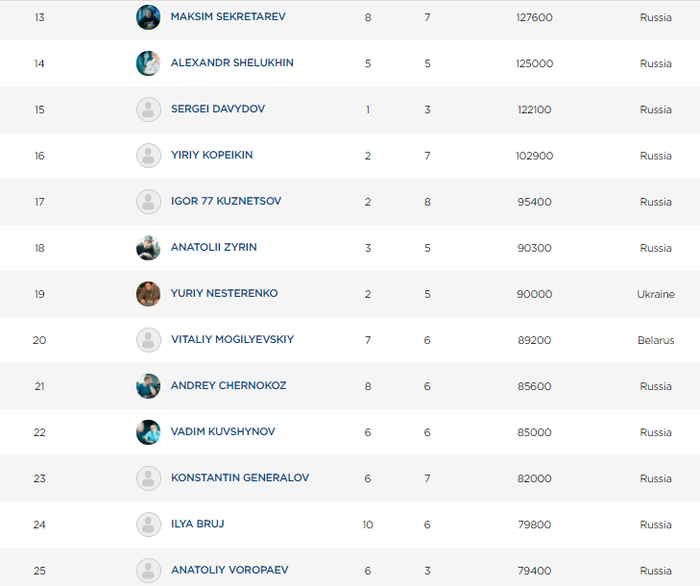Click Andrey Chernokoz's avatar photo
Screen dimensions: 700x586
[148, 386]
